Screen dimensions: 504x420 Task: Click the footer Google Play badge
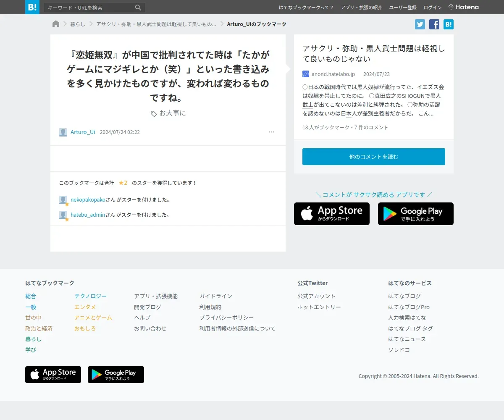[x=116, y=375]
